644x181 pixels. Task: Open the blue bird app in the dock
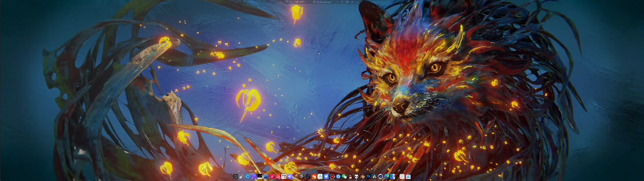[x=326, y=176]
